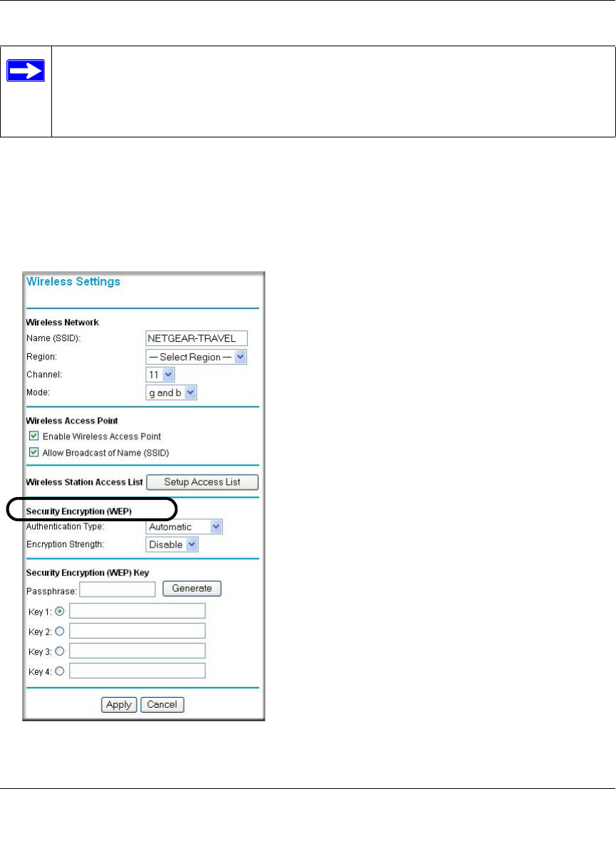The height and width of the screenshot is (843, 616).
Task: Click the Wireless Settings heading
Action: (73, 282)
